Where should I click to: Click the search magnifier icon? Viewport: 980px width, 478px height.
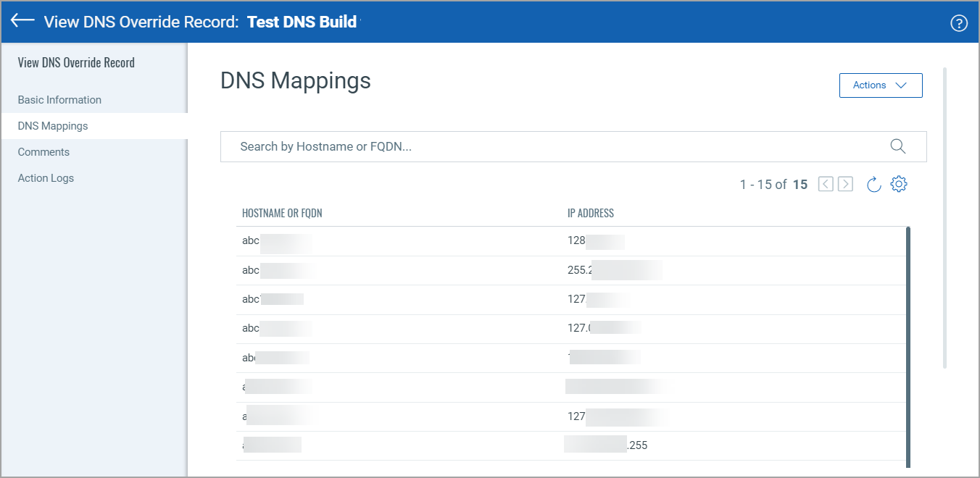[x=898, y=146]
